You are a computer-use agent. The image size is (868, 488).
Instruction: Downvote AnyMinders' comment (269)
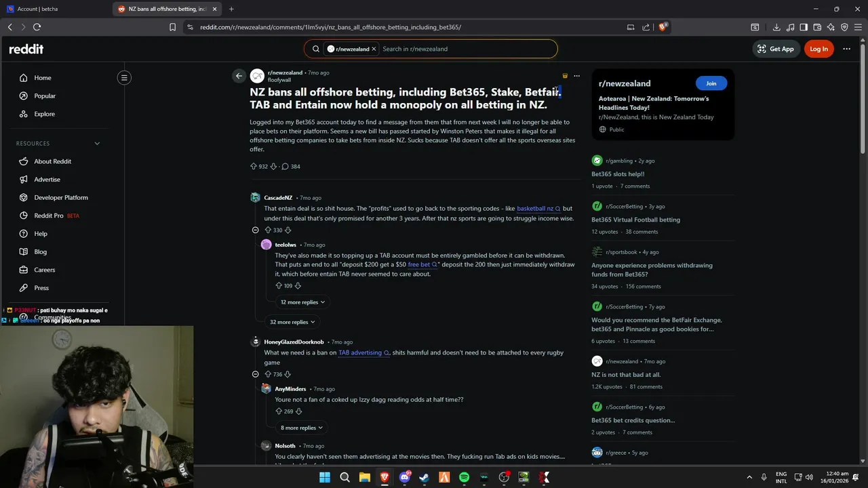(x=298, y=411)
